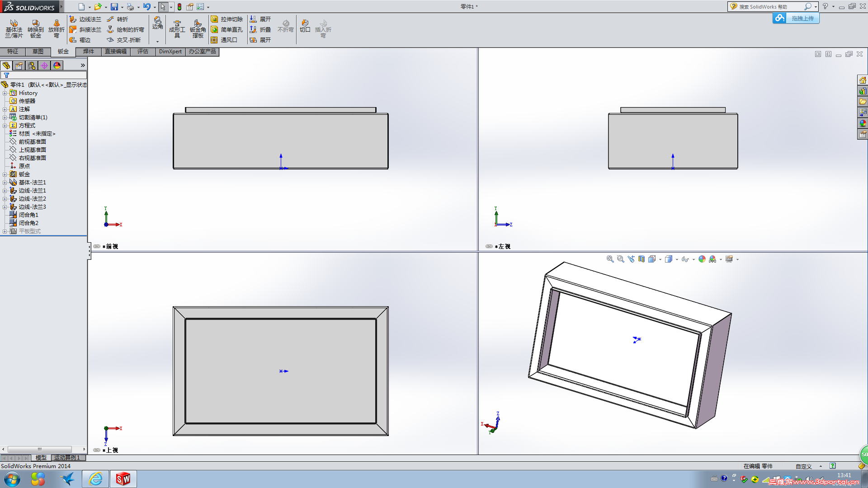The height and width of the screenshot is (488, 868).
Task: Toggle link views icon beside 前视 label
Action: click(97, 246)
